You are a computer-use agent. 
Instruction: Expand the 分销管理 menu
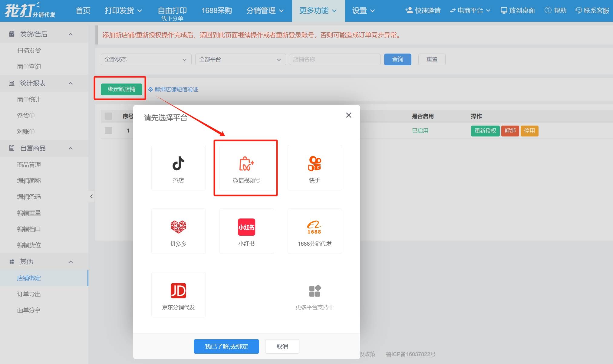(x=265, y=11)
